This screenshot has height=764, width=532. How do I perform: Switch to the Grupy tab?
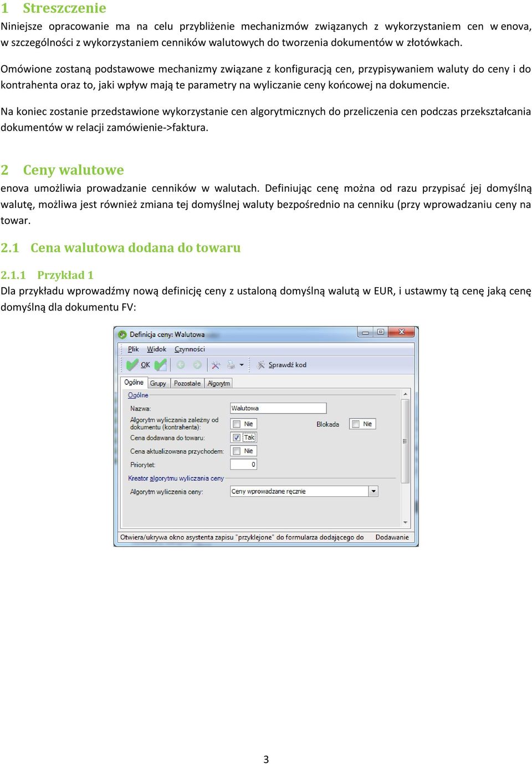[158, 383]
